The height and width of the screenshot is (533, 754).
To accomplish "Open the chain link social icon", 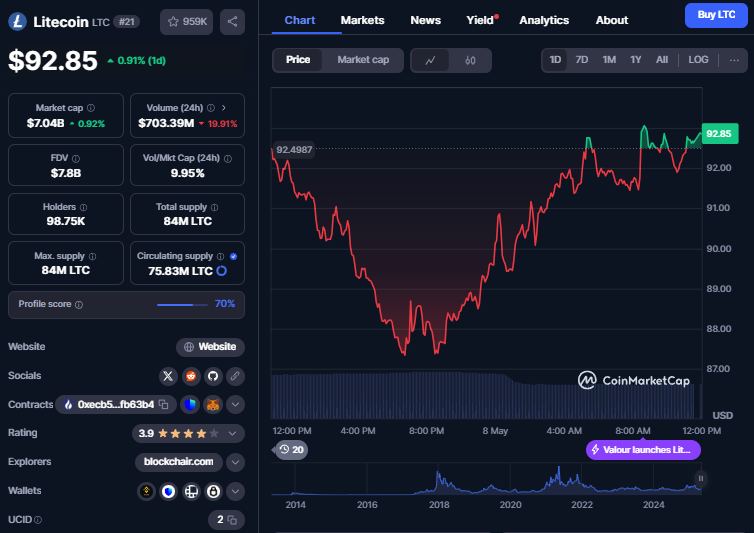I will pos(235,376).
